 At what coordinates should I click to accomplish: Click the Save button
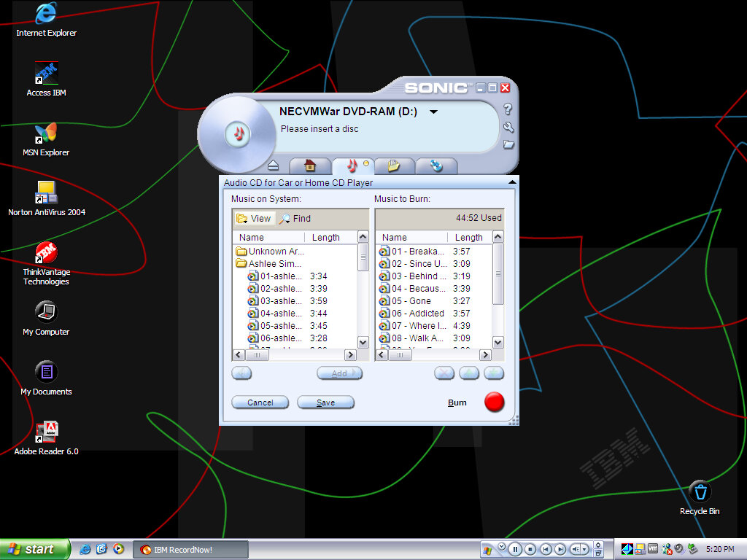(x=325, y=402)
